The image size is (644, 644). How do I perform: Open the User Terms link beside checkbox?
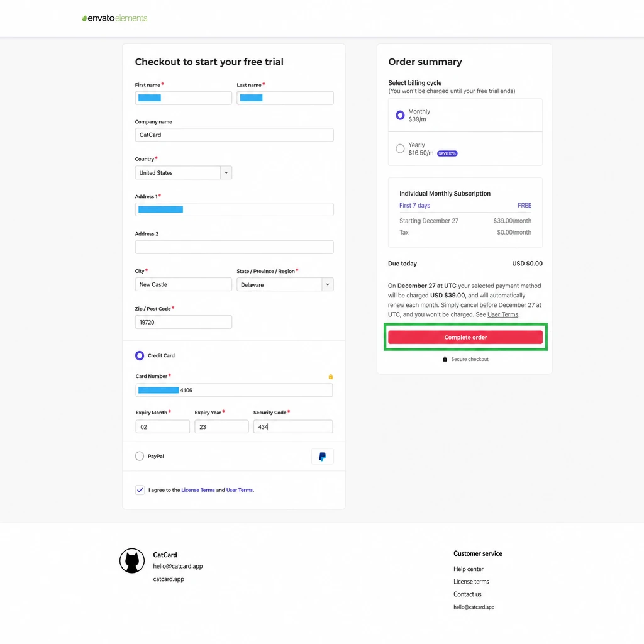240,490
